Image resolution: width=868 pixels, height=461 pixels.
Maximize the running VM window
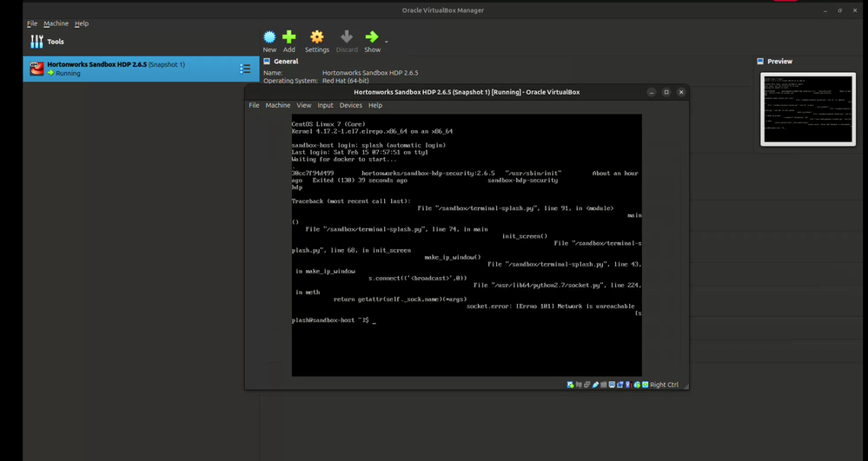click(666, 92)
